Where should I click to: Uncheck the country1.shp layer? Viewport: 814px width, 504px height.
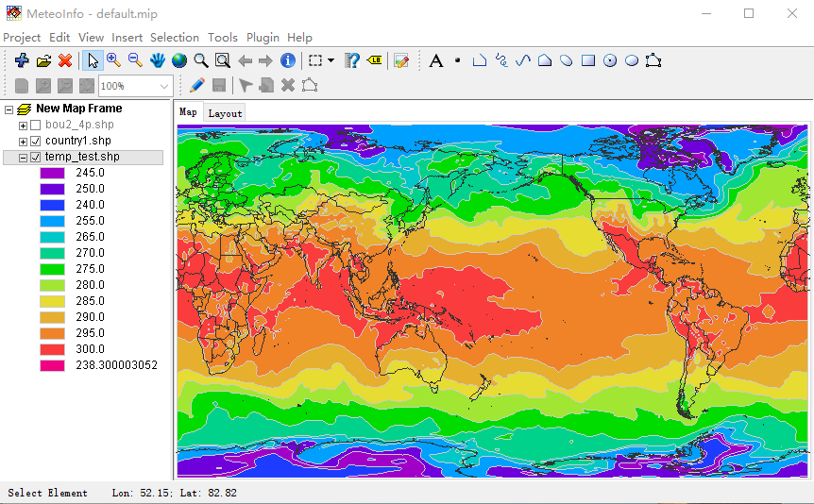[x=36, y=142]
